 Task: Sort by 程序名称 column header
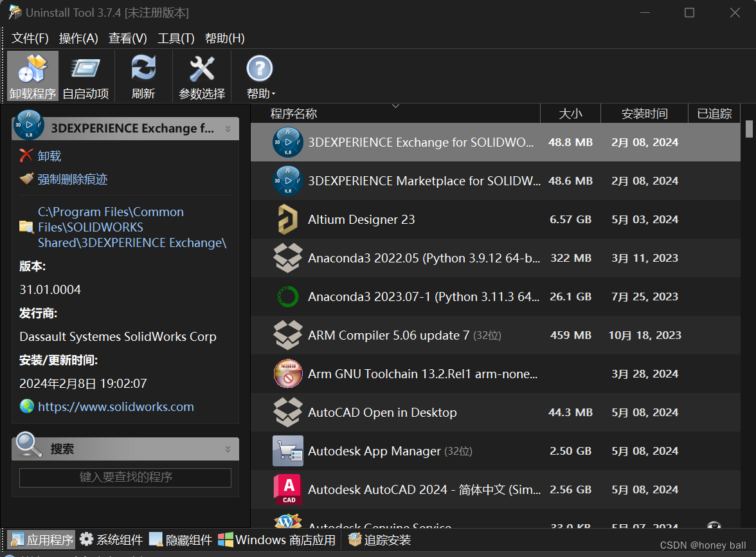pyautogui.click(x=395, y=113)
